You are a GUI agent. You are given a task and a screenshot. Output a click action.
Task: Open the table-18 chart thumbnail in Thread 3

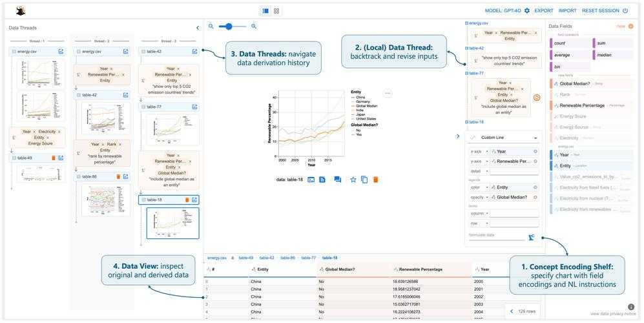point(173,223)
